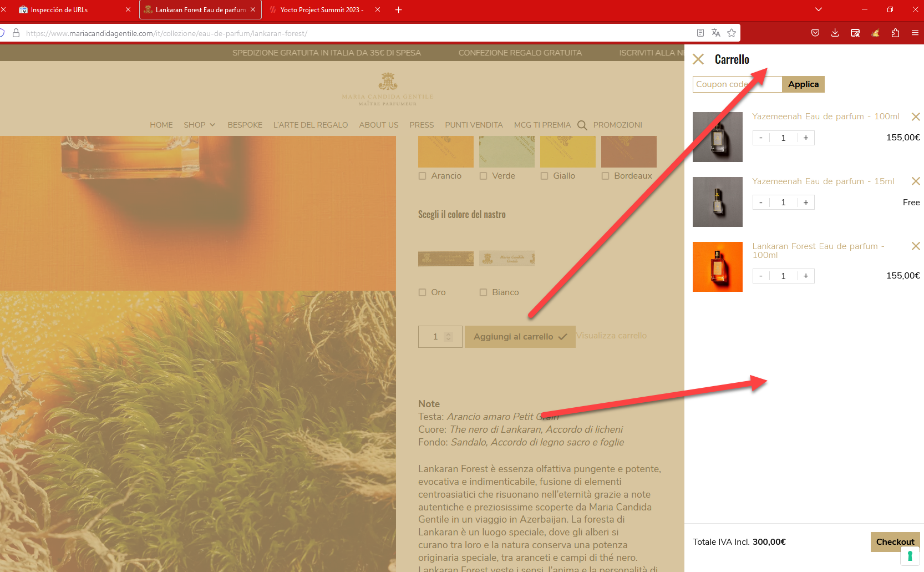
Task: Open BESPOKE menu item
Action: coord(245,125)
